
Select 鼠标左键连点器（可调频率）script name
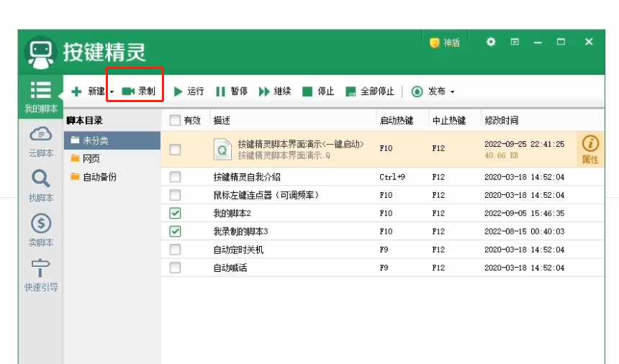pyautogui.click(x=266, y=195)
